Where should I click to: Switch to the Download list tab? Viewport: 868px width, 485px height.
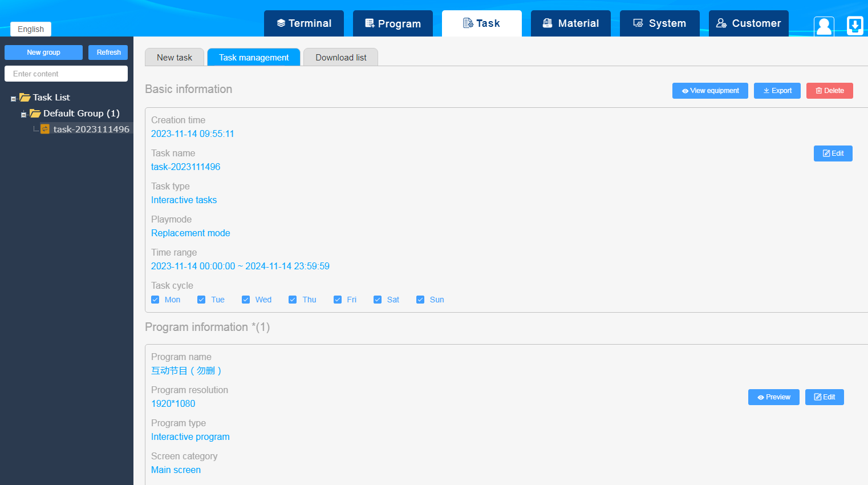(341, 57)
